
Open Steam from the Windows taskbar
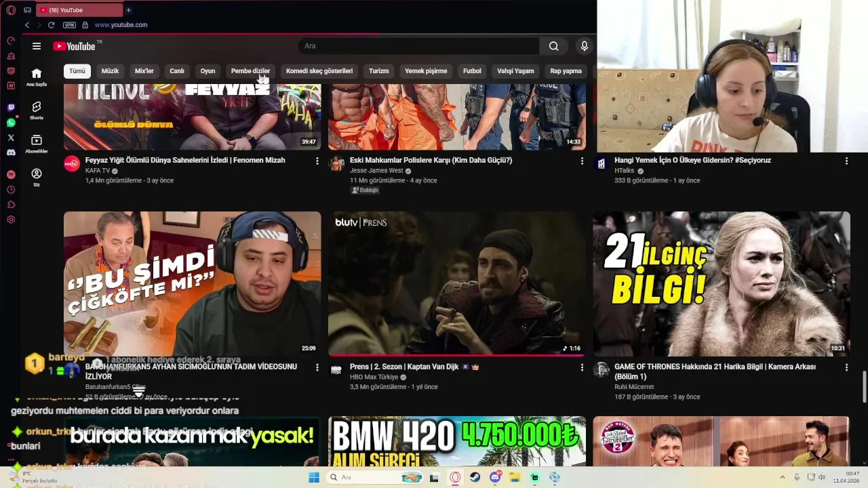coord(475,477)
